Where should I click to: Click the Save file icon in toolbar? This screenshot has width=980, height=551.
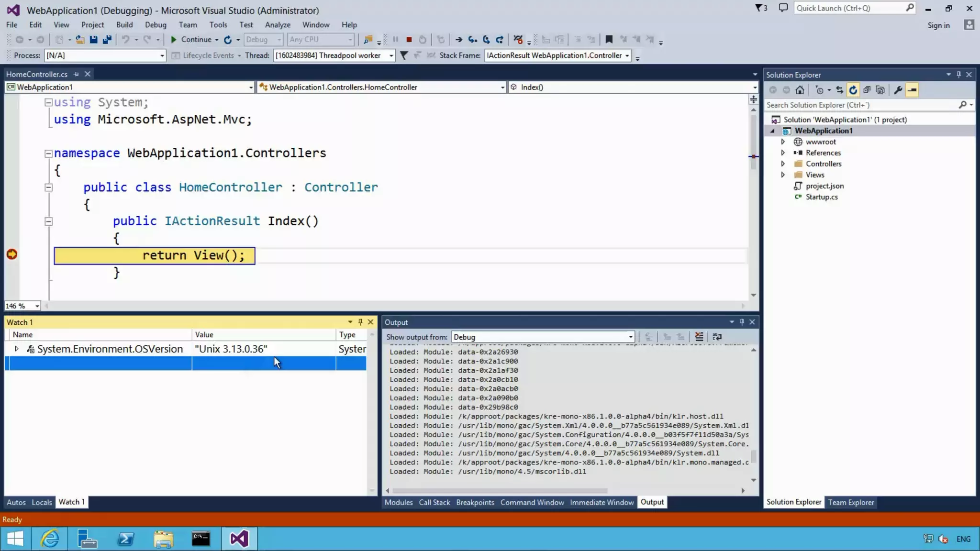94,40
